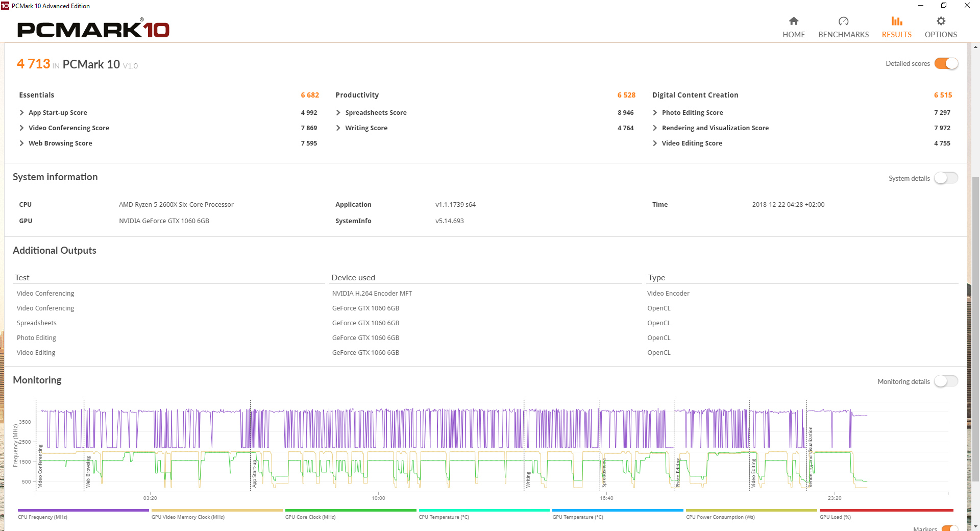Image resolution: width=980 pixels, height=531 pixels.
Task: Click the Video Conferencing marker in chart
Action: point(40,466)
